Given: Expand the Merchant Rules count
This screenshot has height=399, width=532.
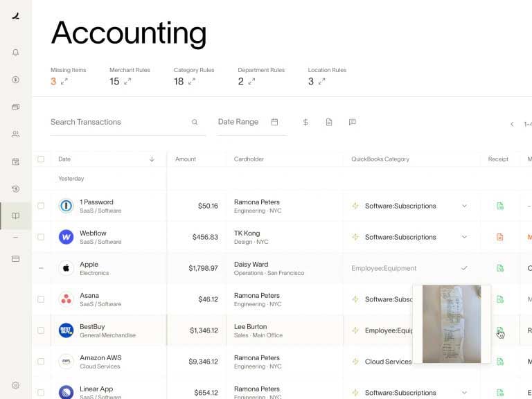Looking at the screenshot, I should point(127,82).
